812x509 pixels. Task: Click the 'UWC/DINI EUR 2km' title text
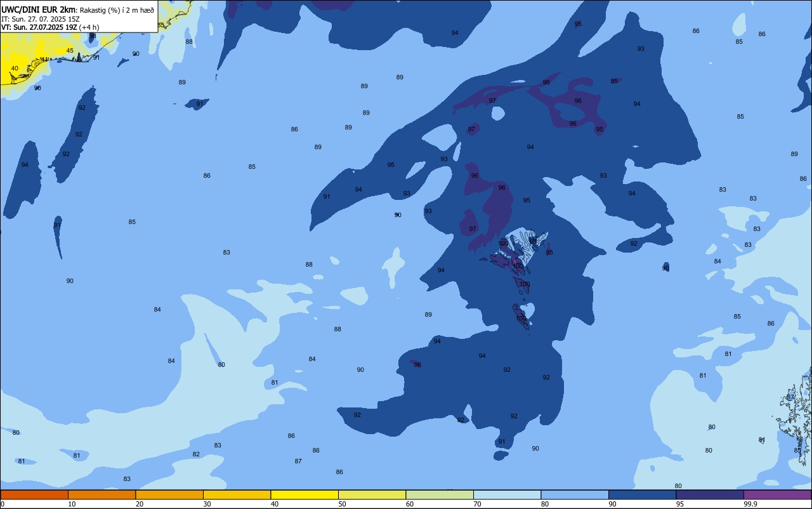coord(39,10)
